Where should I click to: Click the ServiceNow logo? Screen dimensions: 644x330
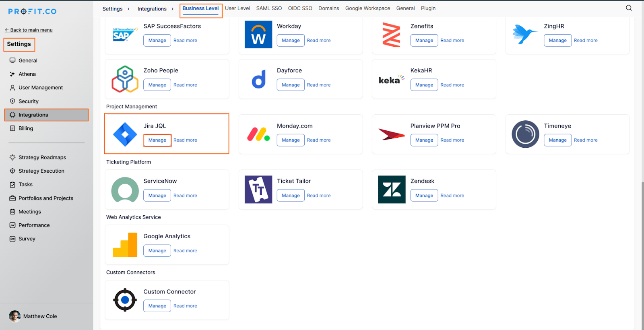coord(125,190)
